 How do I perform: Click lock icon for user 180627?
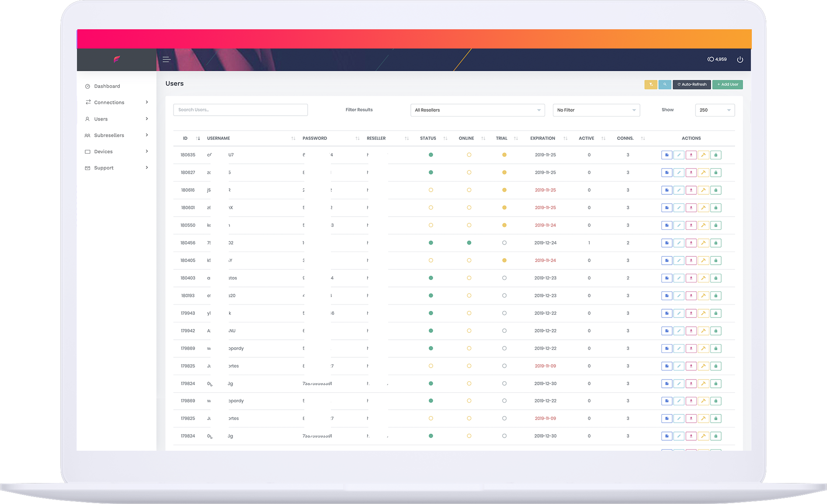click(716, 173)
